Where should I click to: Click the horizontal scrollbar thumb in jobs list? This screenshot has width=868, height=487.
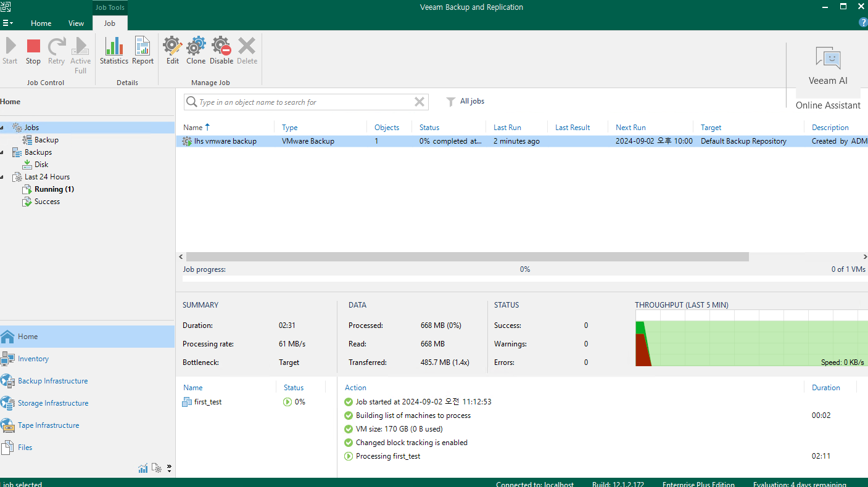[467, 257]
